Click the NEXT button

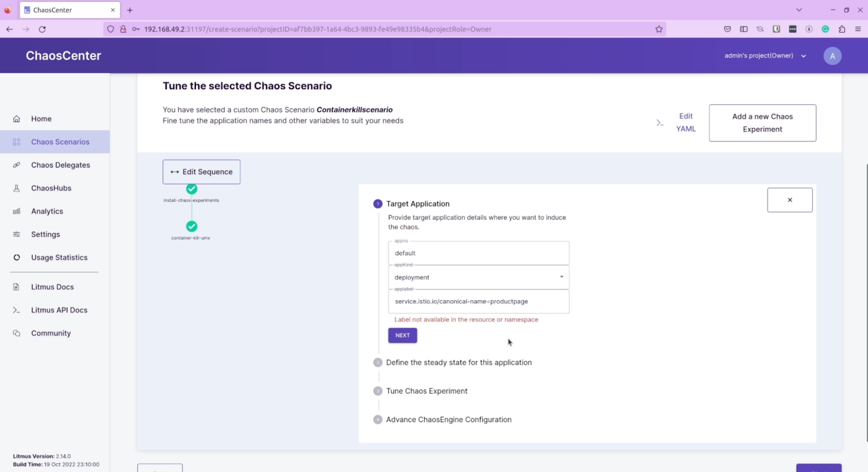click(403, 335)
